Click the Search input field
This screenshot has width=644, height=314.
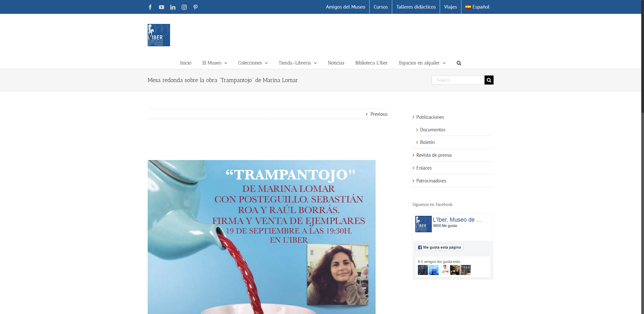click(458, 80)
